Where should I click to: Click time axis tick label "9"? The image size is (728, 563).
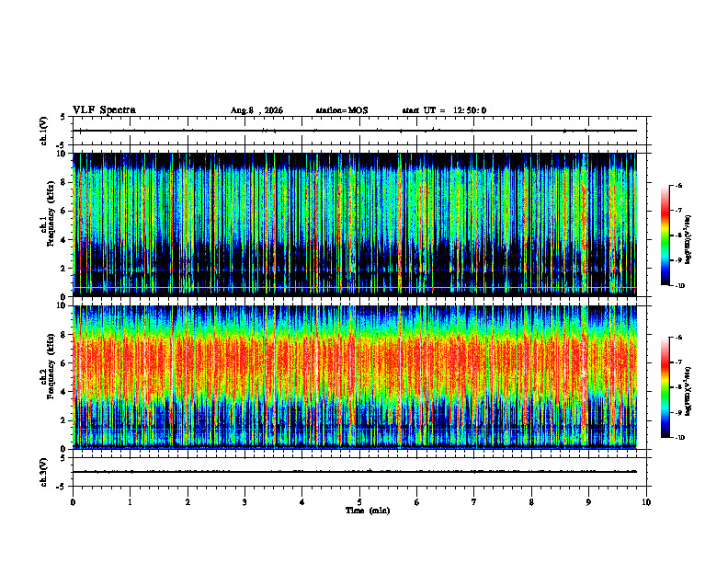588,502
